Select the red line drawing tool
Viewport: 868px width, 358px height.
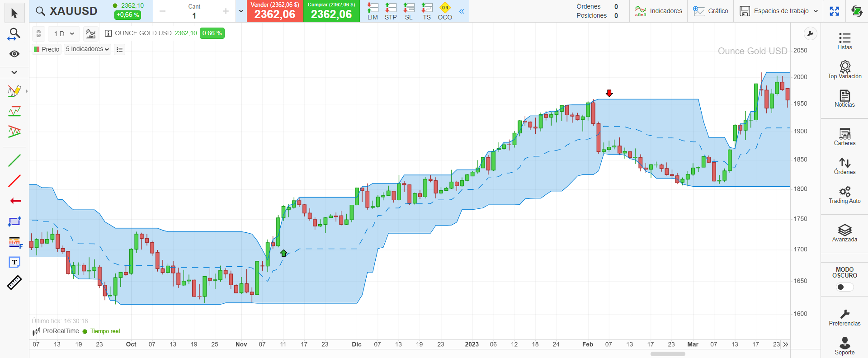point(14,181)
